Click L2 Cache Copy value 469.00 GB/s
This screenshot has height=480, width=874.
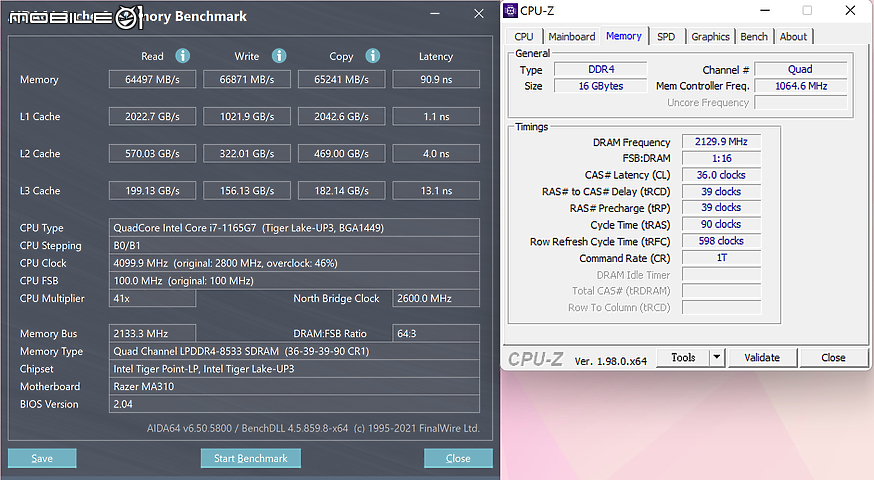pos(341,153)
